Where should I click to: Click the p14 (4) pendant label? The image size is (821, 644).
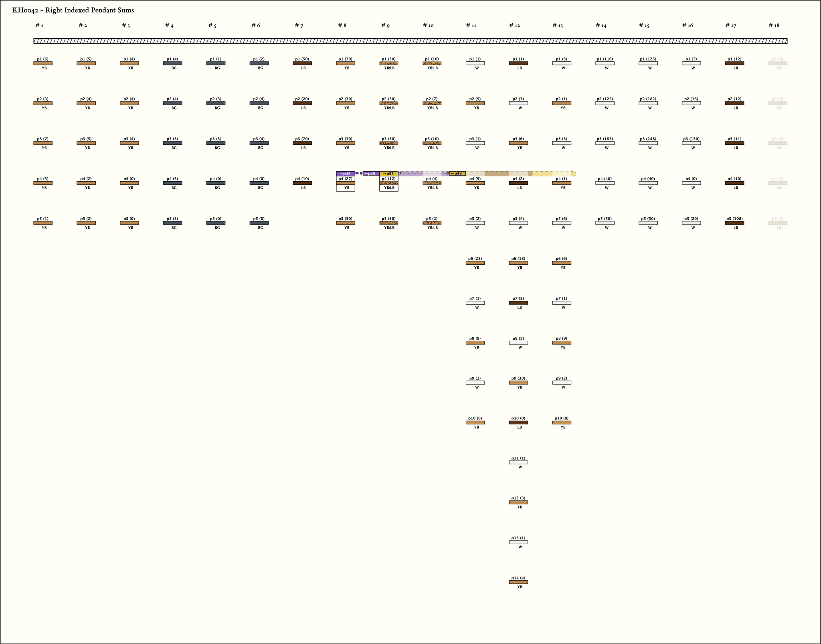(518, 578)
